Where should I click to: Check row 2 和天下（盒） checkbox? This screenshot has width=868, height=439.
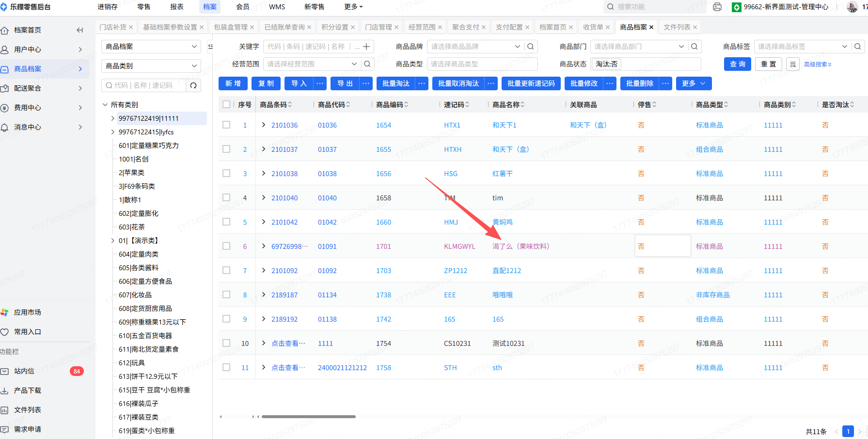(226, 149)
